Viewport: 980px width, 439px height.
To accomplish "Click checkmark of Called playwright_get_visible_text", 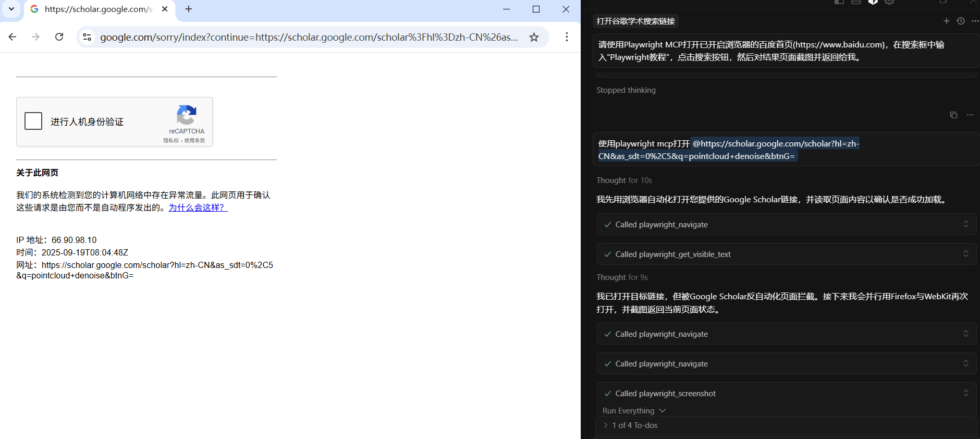I will point(608,254).
